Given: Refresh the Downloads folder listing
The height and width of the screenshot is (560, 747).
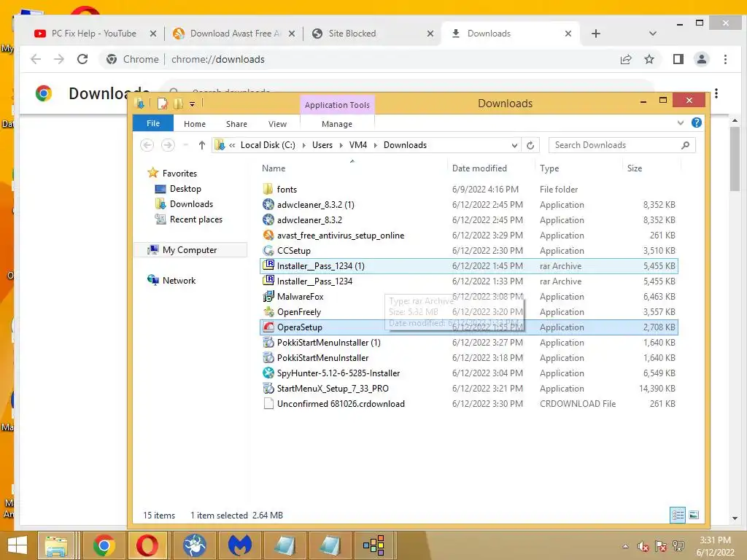Looking at the screenshot, I should coord(530,145).
